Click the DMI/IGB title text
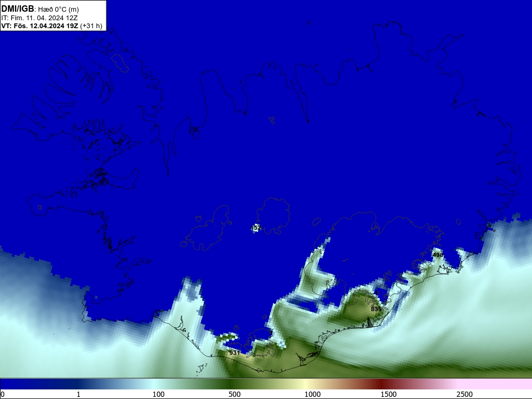Viewport: 532px width, 399px height. (18, 9)
